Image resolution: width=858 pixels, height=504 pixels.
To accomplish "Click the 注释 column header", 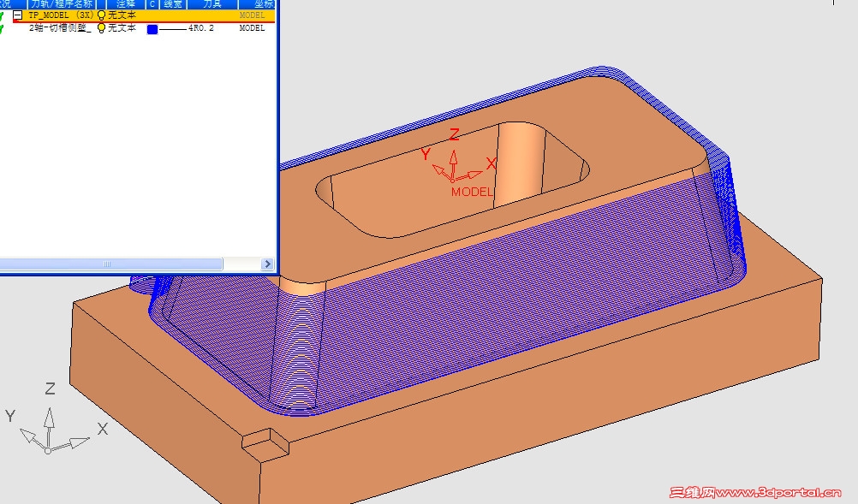I will tap(125, 3).
